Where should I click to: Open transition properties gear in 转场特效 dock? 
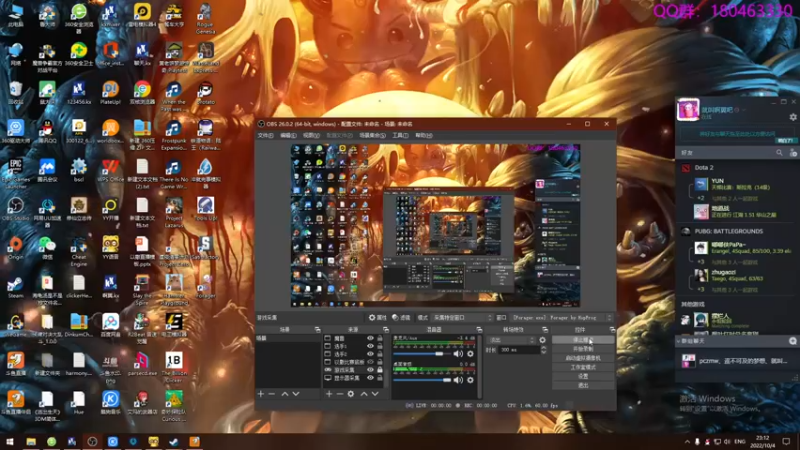coord(542,340)
